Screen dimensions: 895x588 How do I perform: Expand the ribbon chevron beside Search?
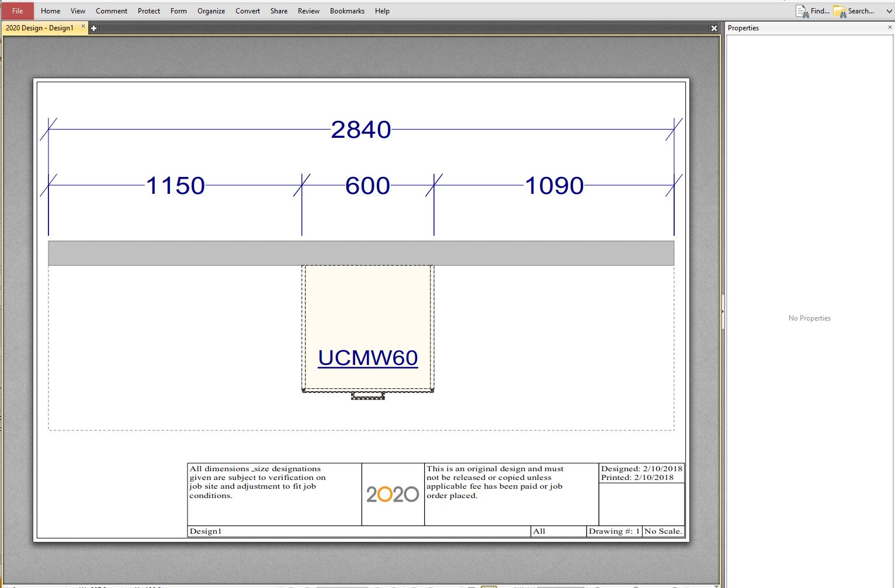click(x=889, y=11)
